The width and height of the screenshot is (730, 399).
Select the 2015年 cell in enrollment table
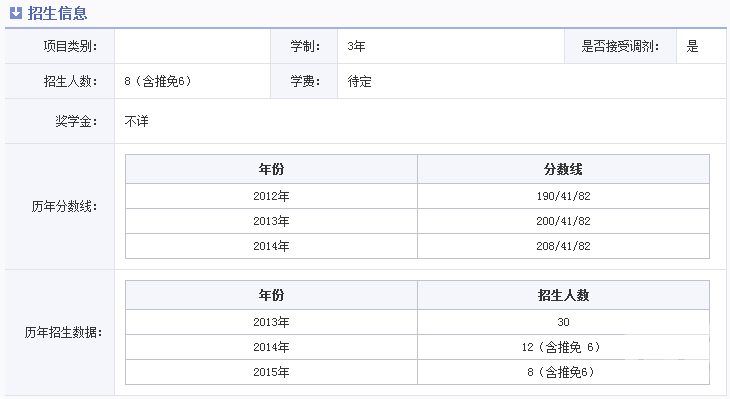coord(271,372)
